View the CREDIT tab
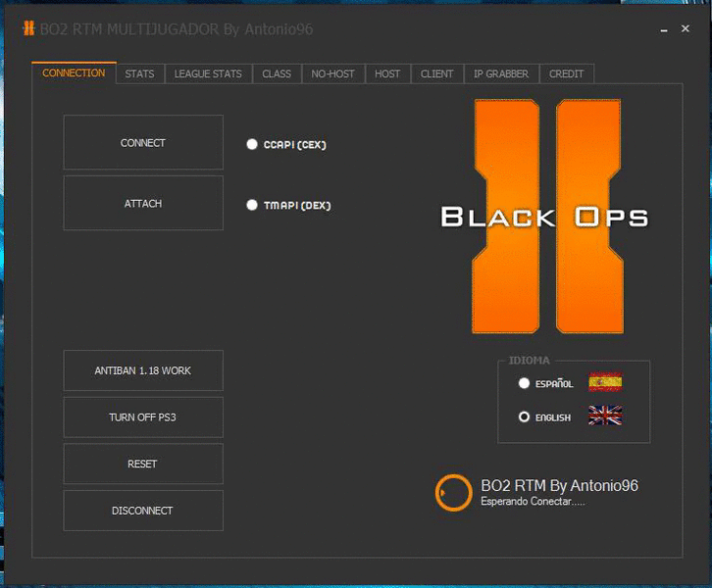This screenshot has height=588, width=712. [566, 73]
